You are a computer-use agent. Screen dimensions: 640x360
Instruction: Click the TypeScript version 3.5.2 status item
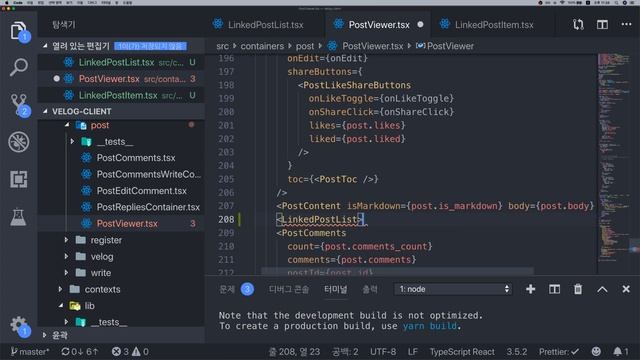[x=516, y=351]
